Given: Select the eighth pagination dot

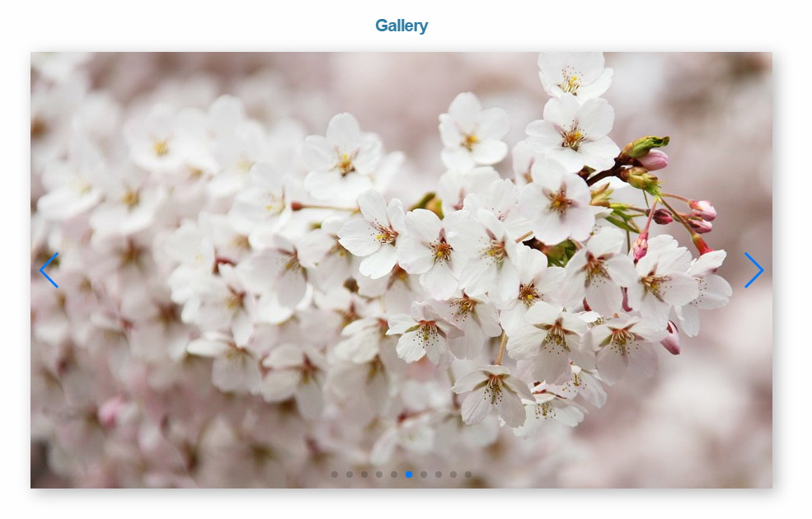Looking at the screenshot, I should click(x=438, y=475).
